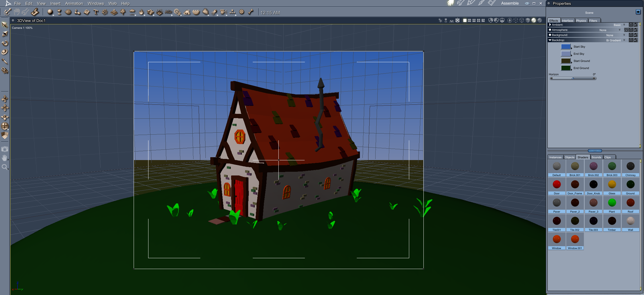Open the File menu
The height and width of the screenshot is (295, 644).
[x=17, y=3]
